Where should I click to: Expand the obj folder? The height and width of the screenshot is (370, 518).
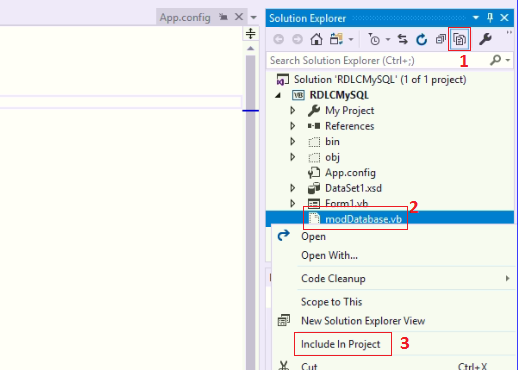coord(293,157)
